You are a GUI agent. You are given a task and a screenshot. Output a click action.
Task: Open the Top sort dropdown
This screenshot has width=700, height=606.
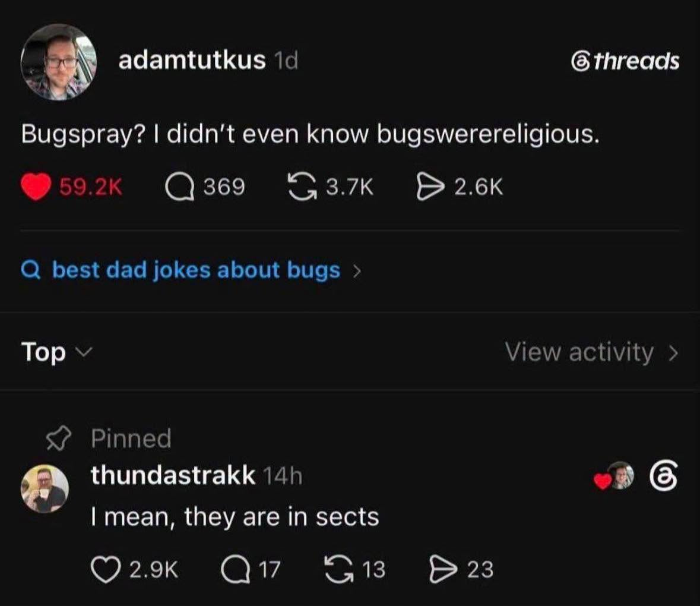[x=56, y=352]
